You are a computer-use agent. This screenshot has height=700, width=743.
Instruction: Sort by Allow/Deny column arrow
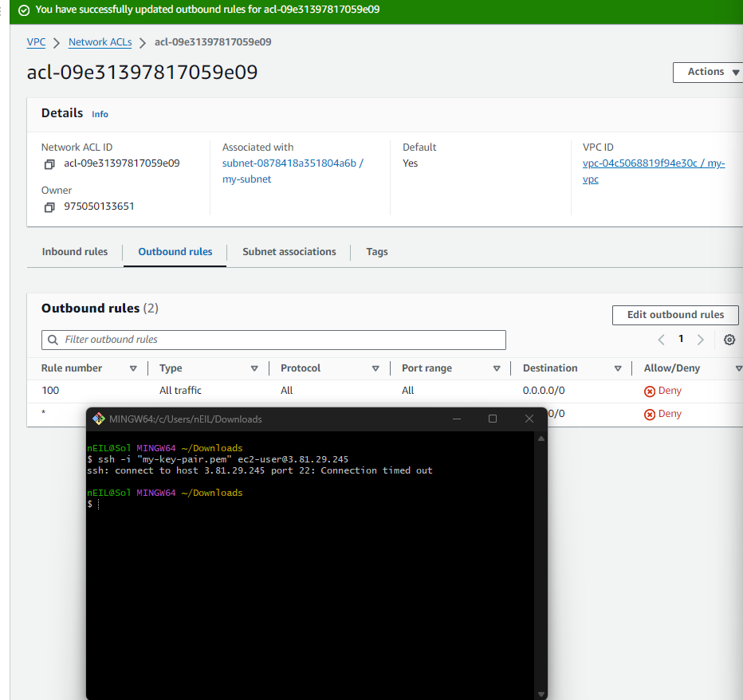pyautogui.click(x=738, y=368)
